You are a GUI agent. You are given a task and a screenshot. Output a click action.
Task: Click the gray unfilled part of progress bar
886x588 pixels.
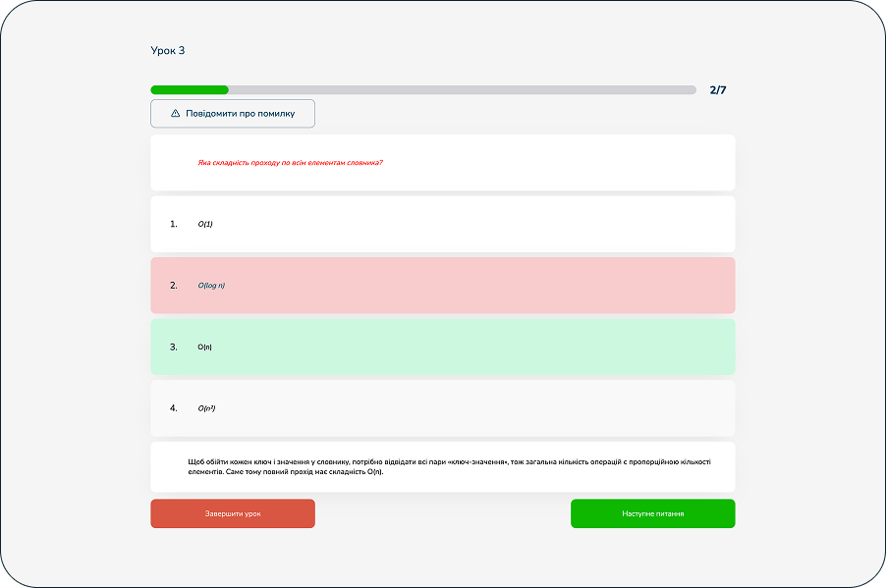[462, 90]
